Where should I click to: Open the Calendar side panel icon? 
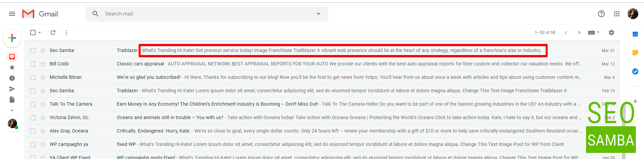635,34
